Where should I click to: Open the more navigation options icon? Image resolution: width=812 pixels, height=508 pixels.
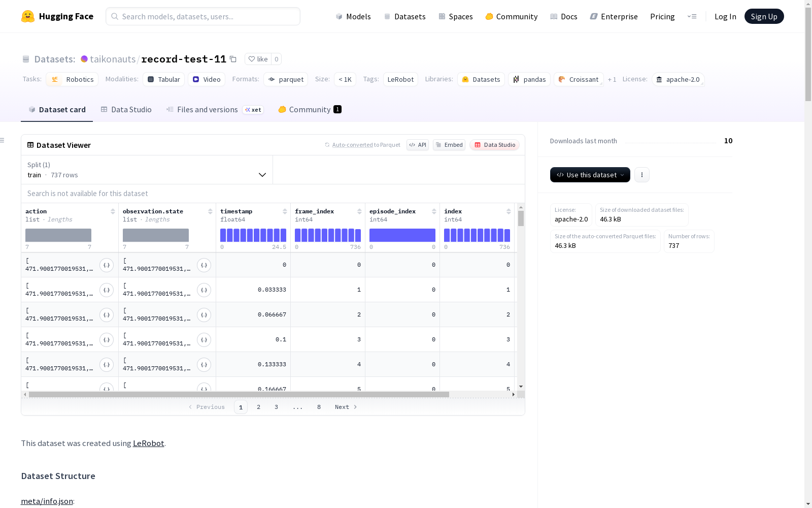[x=692, y=16]
